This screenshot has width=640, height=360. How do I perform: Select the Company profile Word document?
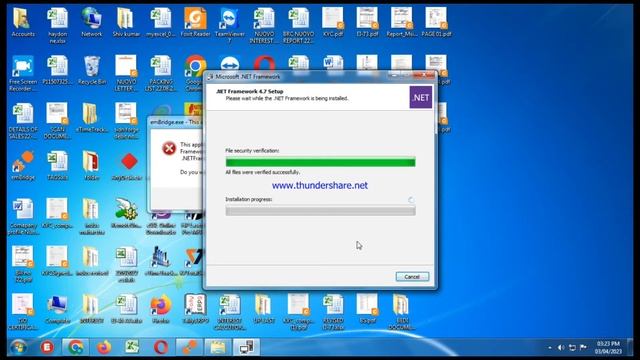point(23,217)
